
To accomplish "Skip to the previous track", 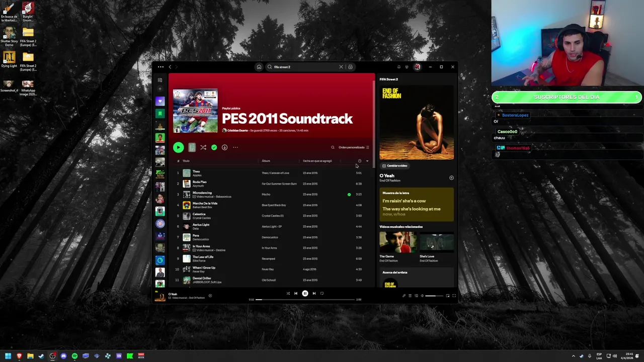I will (x=296, y=293).
